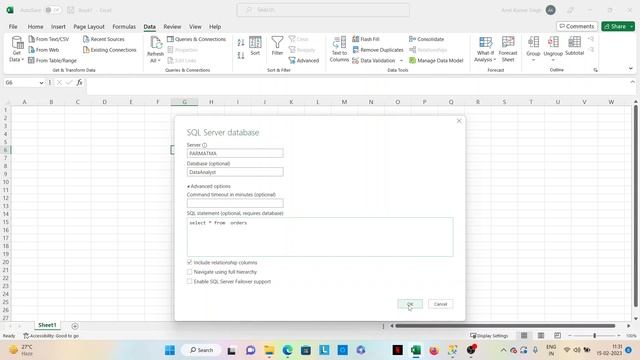Viewport: 640px width, 360px height.
Task: Expand Data Validation dropdown arrow
Action: click(x=401, y=60)
